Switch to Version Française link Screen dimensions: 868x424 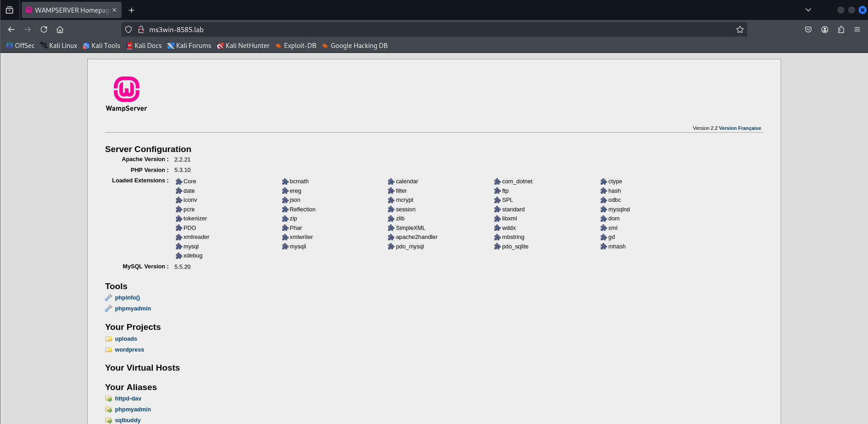(740, 128)
